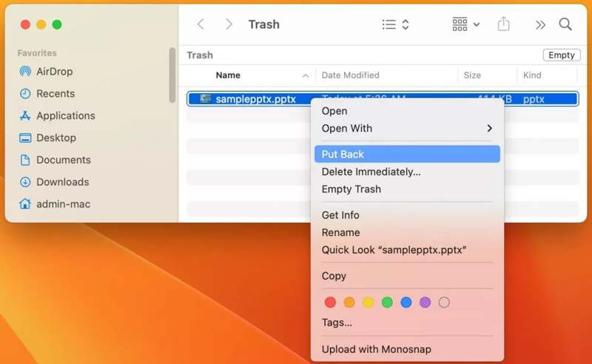Toggle sort direction caret in Name column
This screenshot has width=592, height=364.
[306, 76]
